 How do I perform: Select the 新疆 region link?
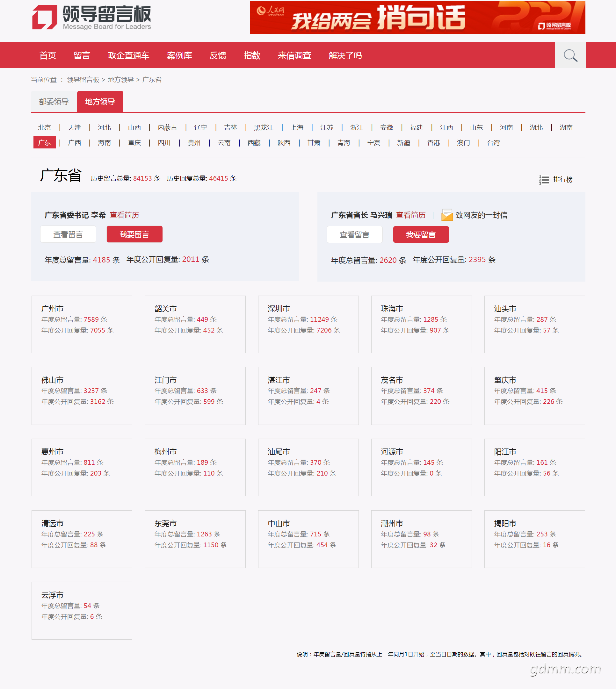tap(403, 143)
